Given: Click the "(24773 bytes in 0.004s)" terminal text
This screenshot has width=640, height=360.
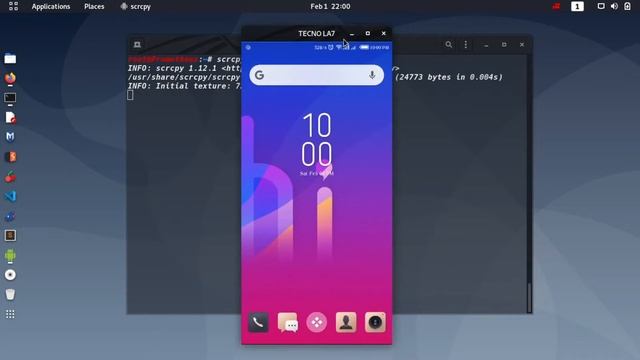Looking at the screenshot, I should pos(449,77).
